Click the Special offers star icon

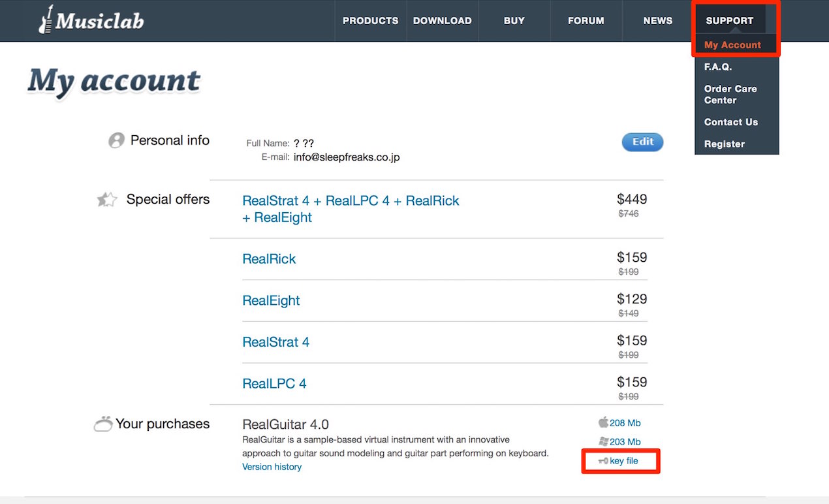(x=107, y=200)
